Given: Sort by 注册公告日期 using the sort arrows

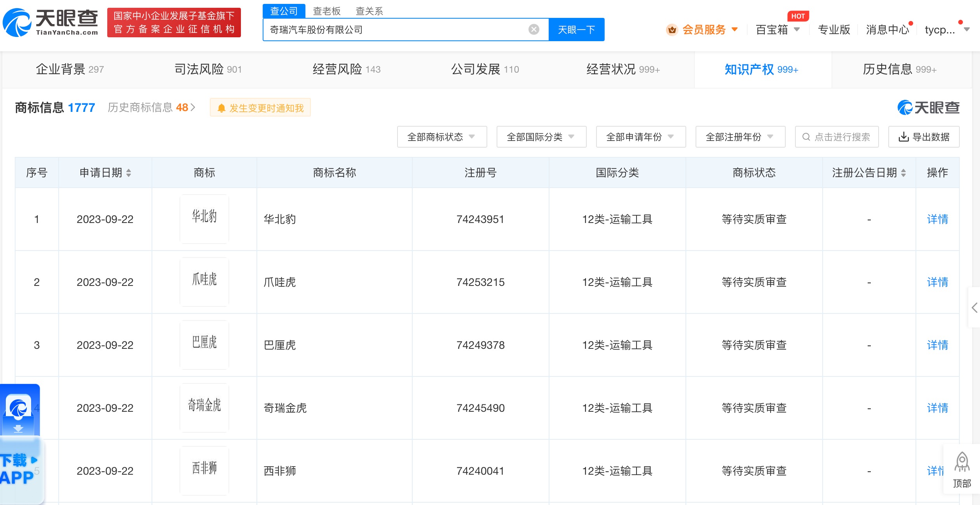Looking at the screenshot, I should click(903, 173).
